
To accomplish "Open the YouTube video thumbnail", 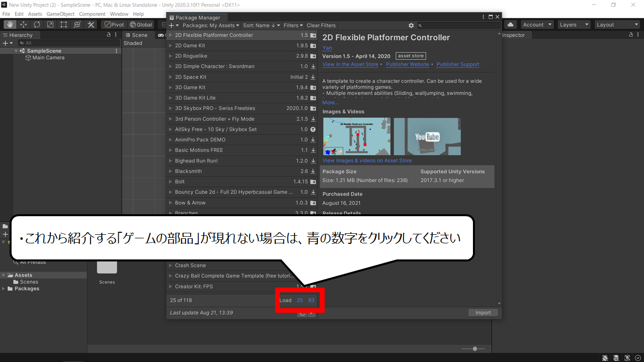I will [427, 136].
